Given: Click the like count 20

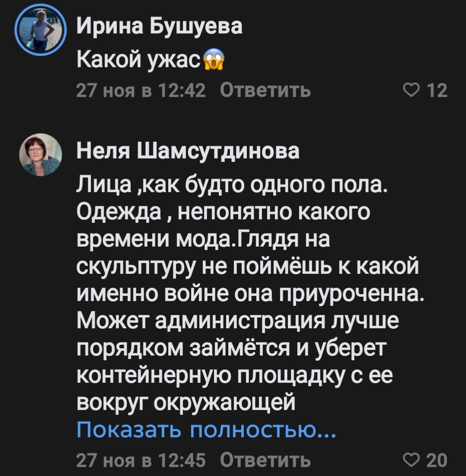Looking at the screenshot, I should pos(439,460).
